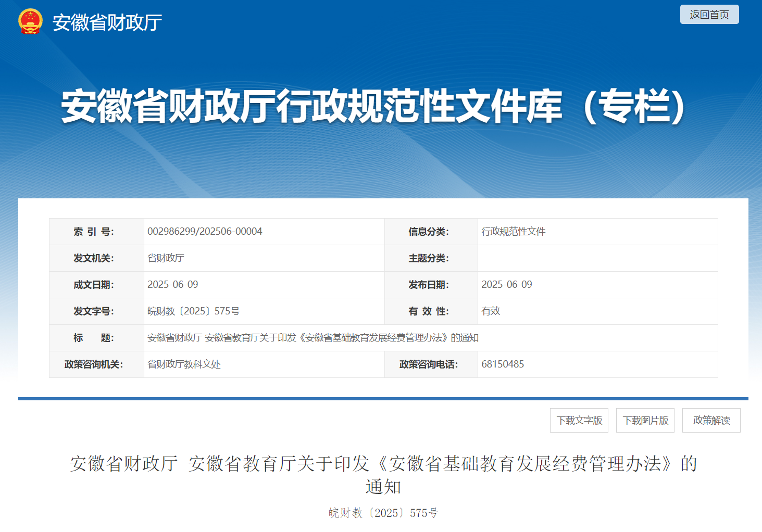Select the title cell text in table
Viewport: 762px width, 532px height.
(x=313, y=338)
